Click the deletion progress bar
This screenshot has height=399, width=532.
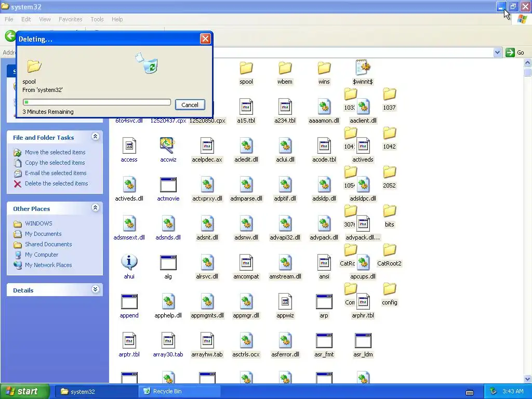(x=97, y=102)
